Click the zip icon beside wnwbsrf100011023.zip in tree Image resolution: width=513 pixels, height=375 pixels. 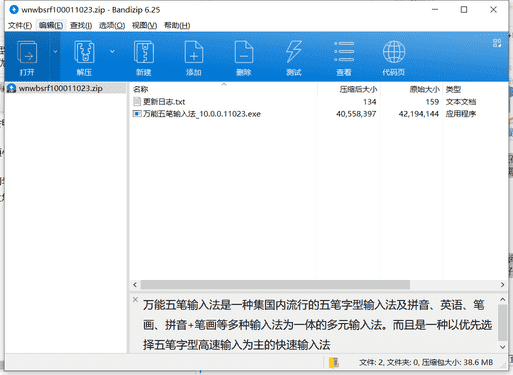tap(11, 88)
